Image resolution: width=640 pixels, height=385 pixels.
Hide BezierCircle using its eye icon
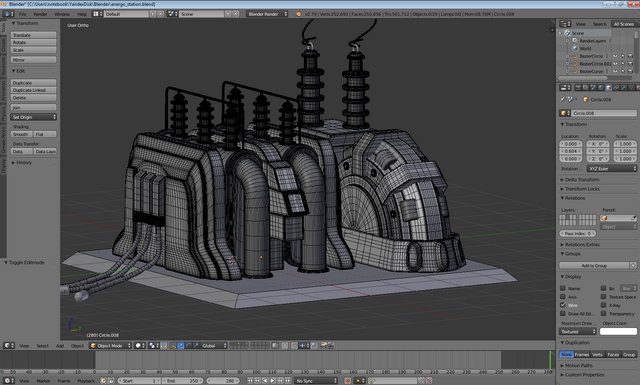615,56
